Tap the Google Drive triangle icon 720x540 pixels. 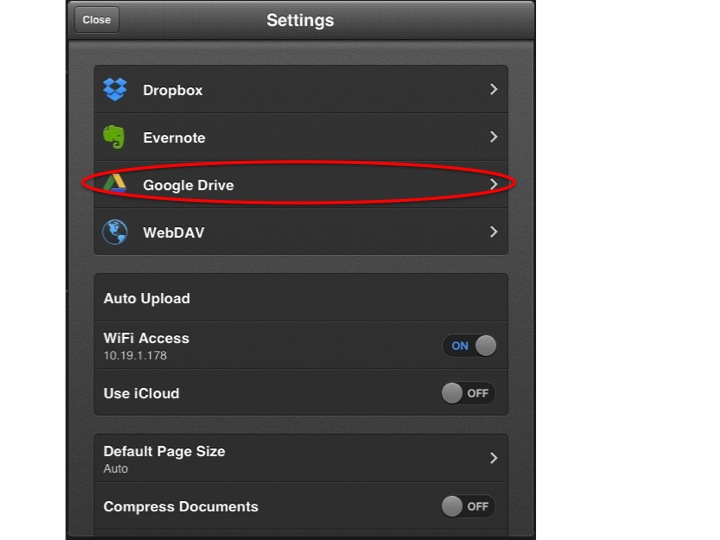click(x=115, y=185)
